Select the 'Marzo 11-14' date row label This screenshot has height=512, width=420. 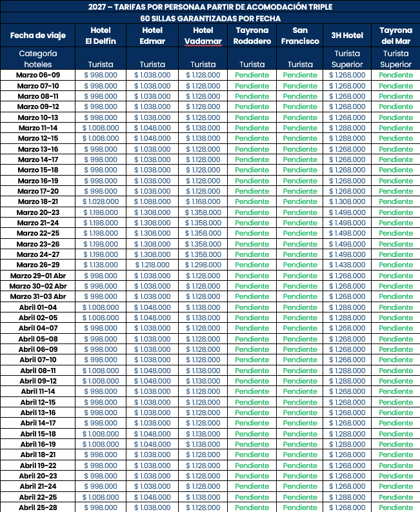[x=38, y=128]
